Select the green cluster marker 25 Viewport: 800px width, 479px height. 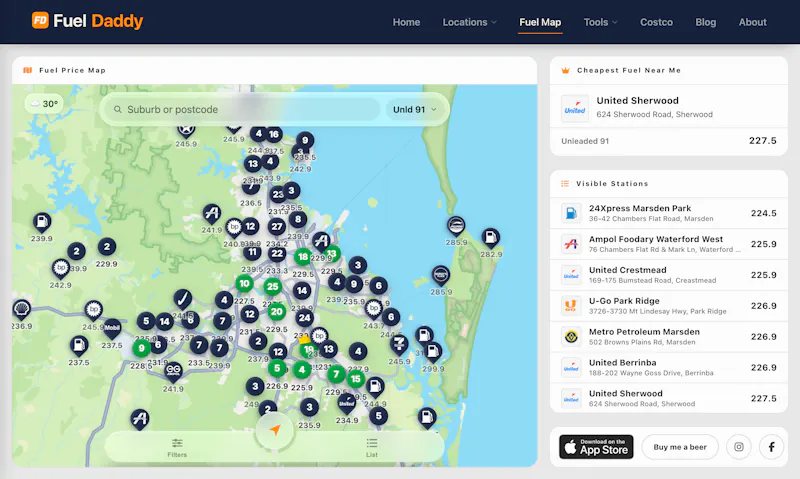[272, 286]
